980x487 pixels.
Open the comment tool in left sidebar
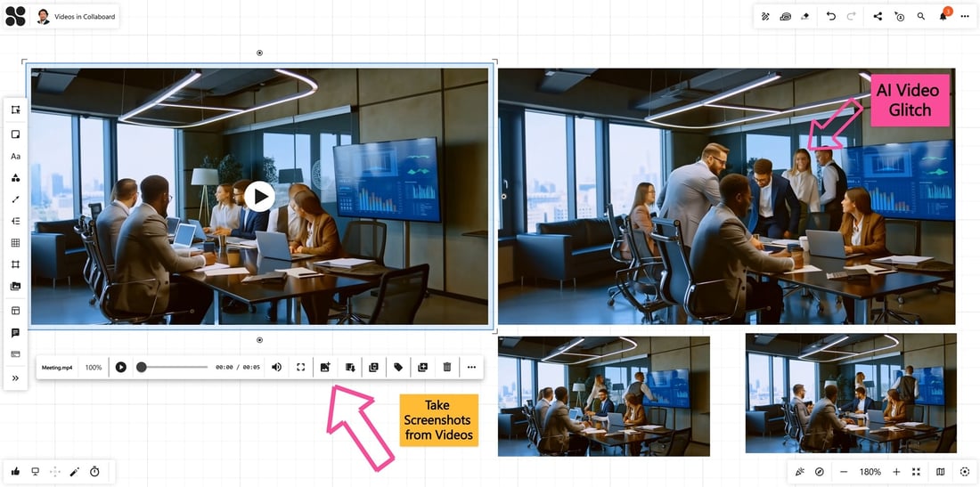[16, 333]
